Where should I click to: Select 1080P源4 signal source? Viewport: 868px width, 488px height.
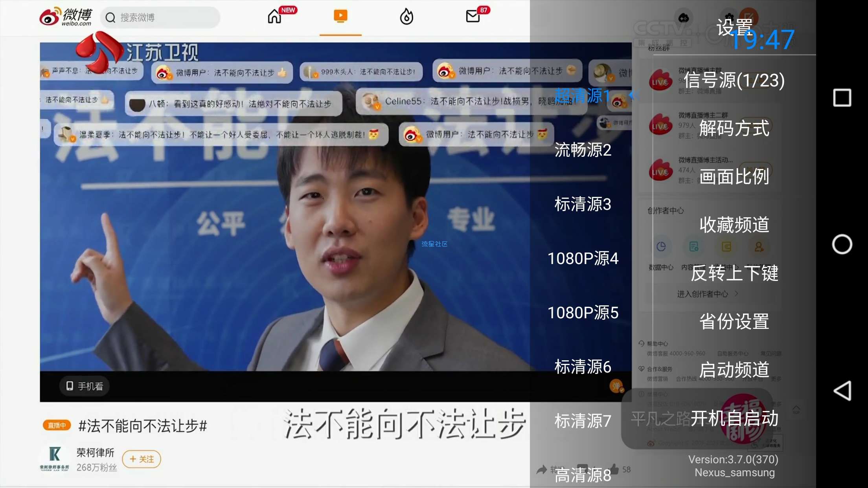point(583,258)
